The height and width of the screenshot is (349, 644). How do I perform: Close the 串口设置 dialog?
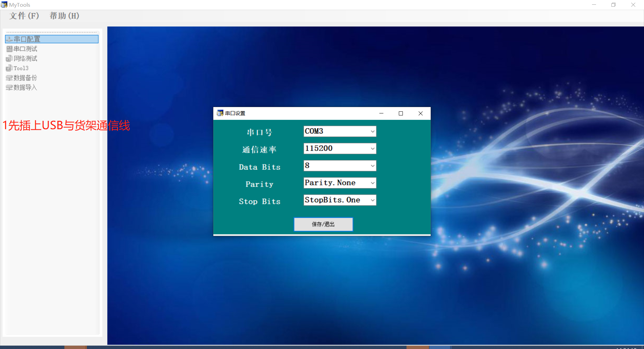pyautogui.click(x=420, y=113)
